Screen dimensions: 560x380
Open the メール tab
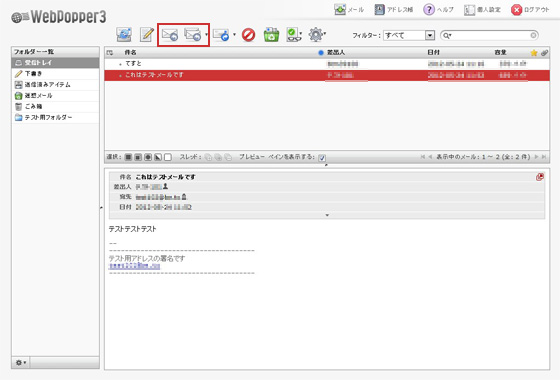pyautogui.click(x=349, y=10)
